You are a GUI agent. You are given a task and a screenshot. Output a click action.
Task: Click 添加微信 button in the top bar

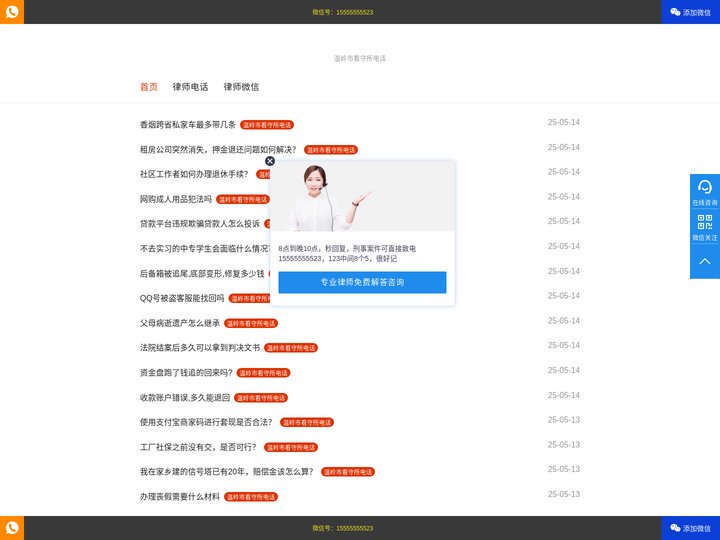[690, 12]
